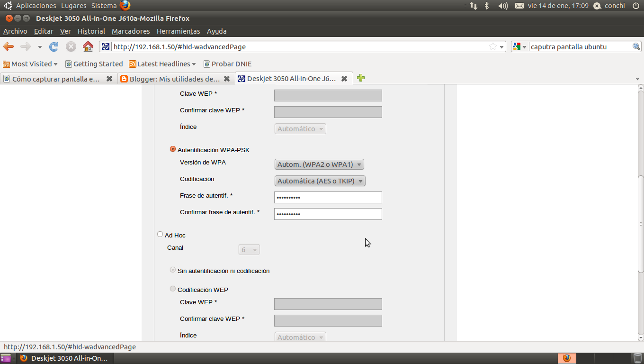Open the mail envelope indicator
This screenshot has height=364, width=644.
tap(519, 6)
